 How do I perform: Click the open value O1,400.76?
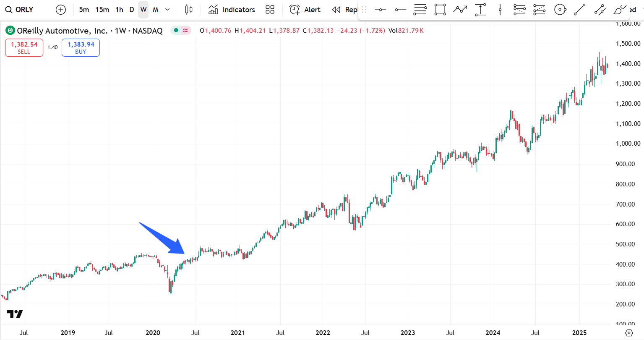215,31
